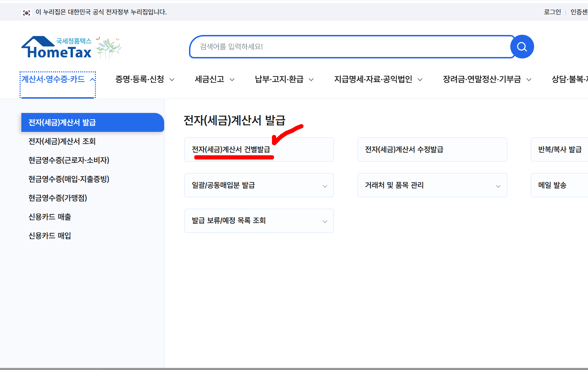Select 전자(세금)계산서 발급 in sidebar

tap(93, 122)
